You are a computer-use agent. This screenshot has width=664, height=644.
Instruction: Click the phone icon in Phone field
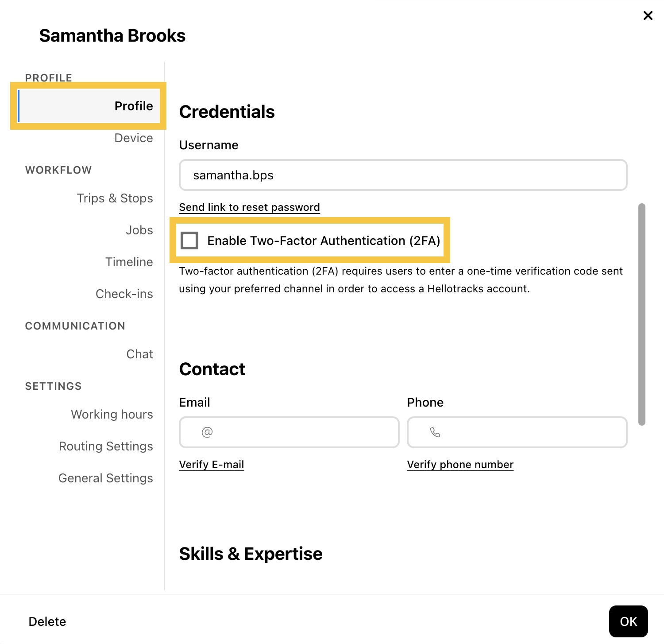coord(435,432)
